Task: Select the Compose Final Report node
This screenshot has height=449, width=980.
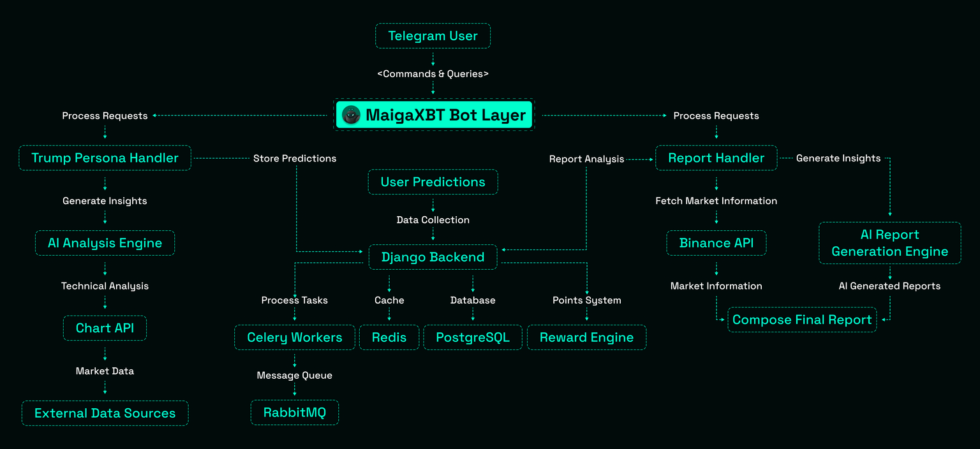Action: pyautogui.click(x=802, y=320)
